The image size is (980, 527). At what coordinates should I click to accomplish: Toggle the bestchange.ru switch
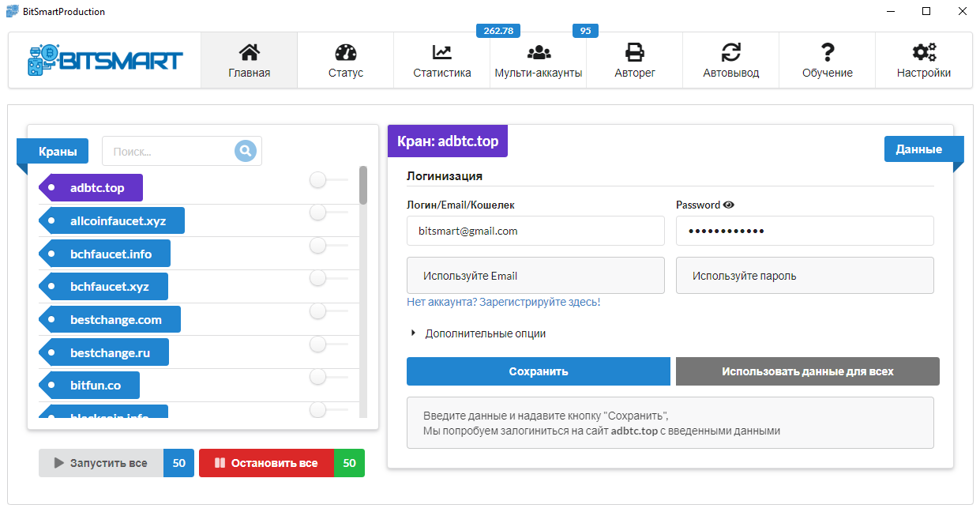coord(329,344)
